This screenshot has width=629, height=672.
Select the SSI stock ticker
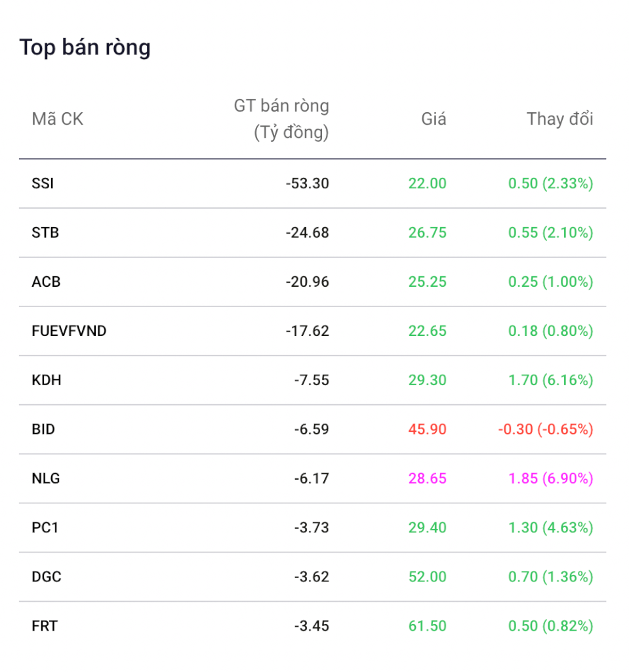[43, 184]
